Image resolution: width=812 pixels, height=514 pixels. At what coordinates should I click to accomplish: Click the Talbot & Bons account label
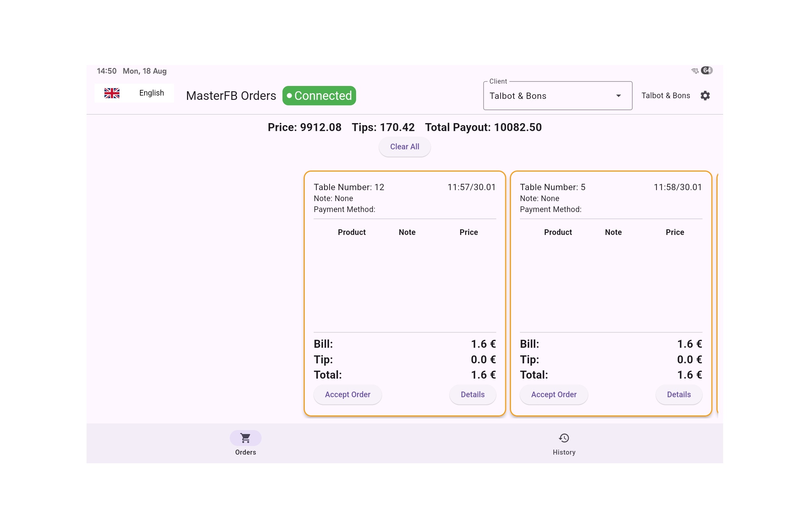(x=665, y=96)
